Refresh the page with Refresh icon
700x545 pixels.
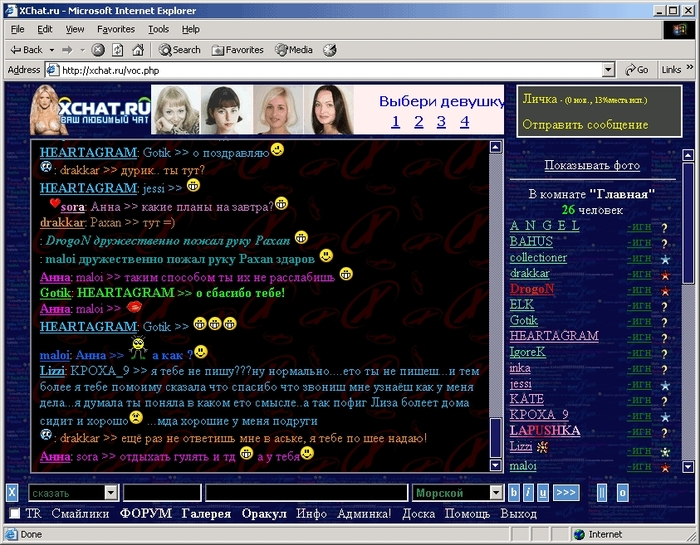[117, 50]
